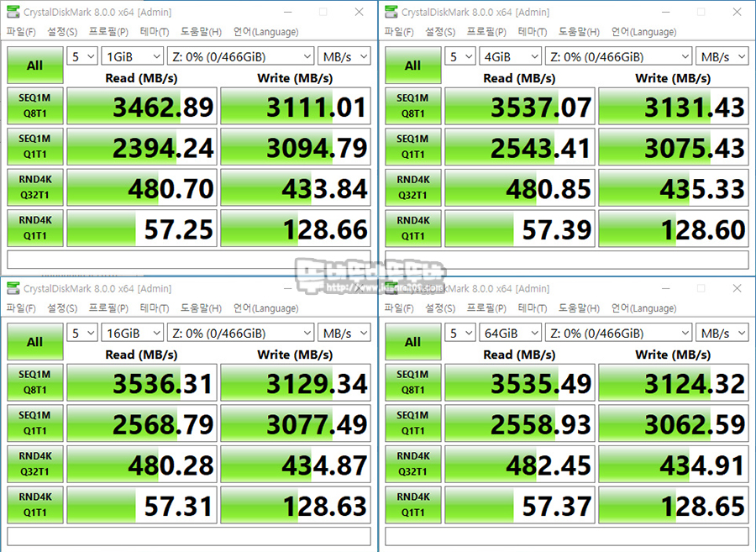The width and height of the screenshot is (756, 552).
Task: Click the 3537.07 read value
Action: coord(520,106)
